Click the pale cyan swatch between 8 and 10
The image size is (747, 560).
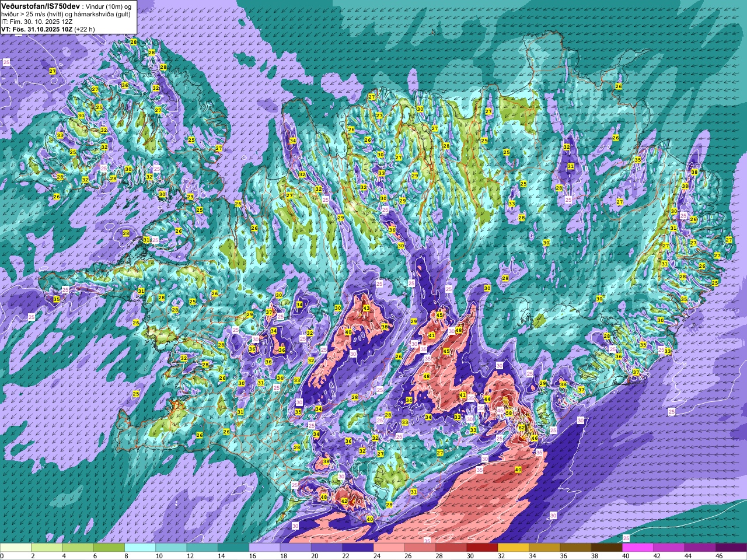pyautogui.click(x=140, y=548)
